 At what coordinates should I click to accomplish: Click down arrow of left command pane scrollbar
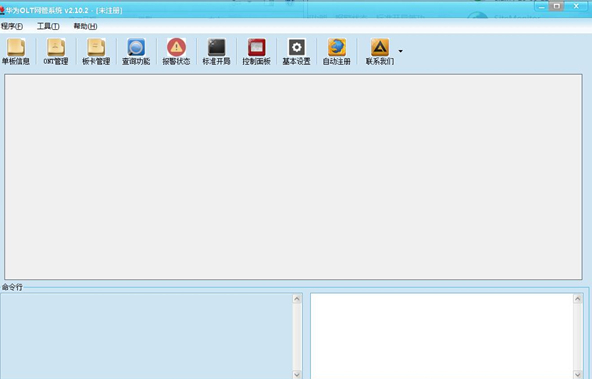tap(297, 375)
